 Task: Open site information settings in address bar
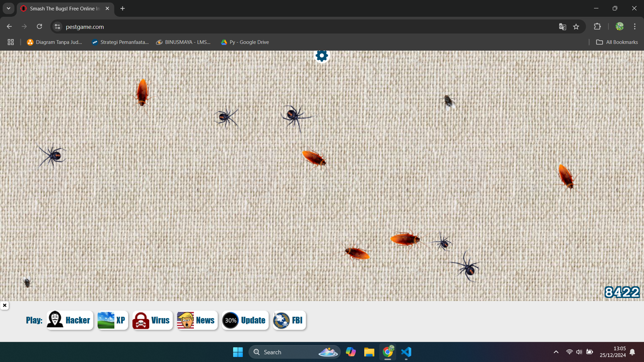tap(57, 26)
